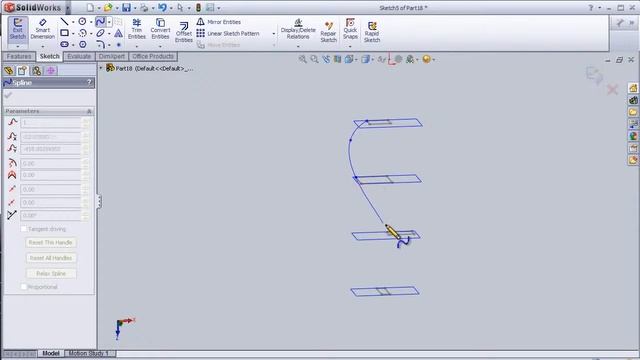Click the Print icon

coord(144,7)
